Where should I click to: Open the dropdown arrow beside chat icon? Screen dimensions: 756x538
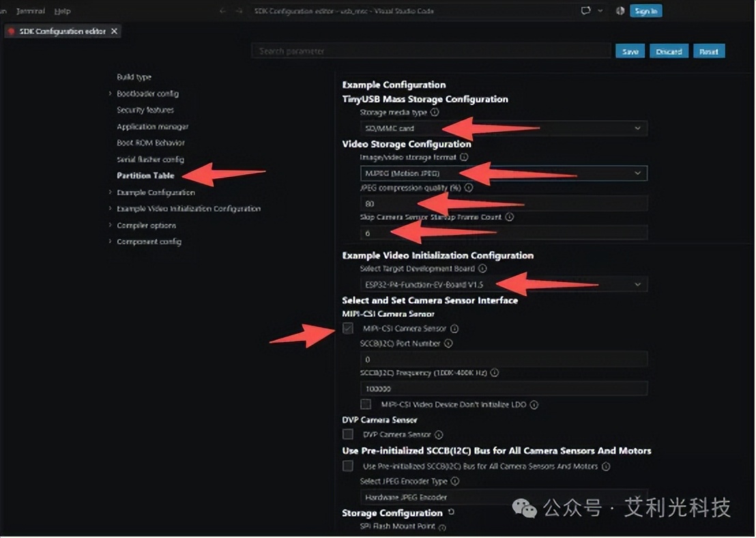pos(600,11)
